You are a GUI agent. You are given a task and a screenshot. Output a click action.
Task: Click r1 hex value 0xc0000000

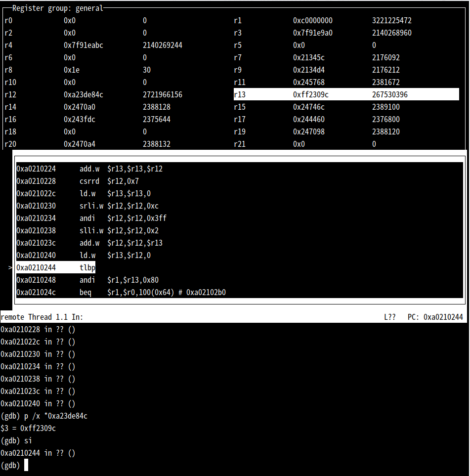click(x=312, y=21)
